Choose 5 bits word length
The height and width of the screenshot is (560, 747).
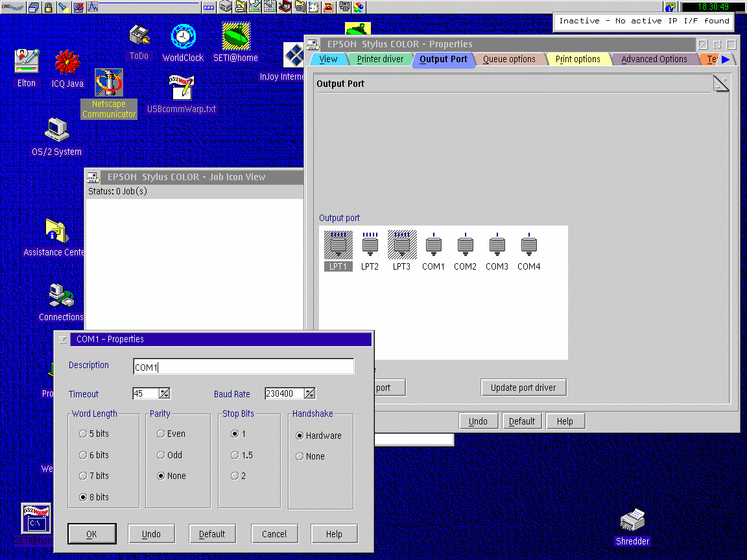point(94,434)
